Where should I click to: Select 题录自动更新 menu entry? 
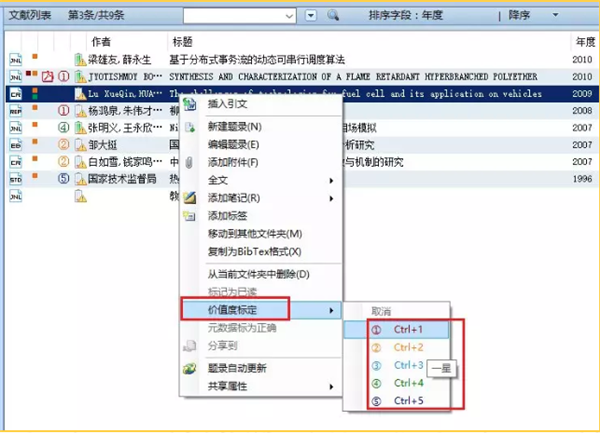(x=237, y=368)
